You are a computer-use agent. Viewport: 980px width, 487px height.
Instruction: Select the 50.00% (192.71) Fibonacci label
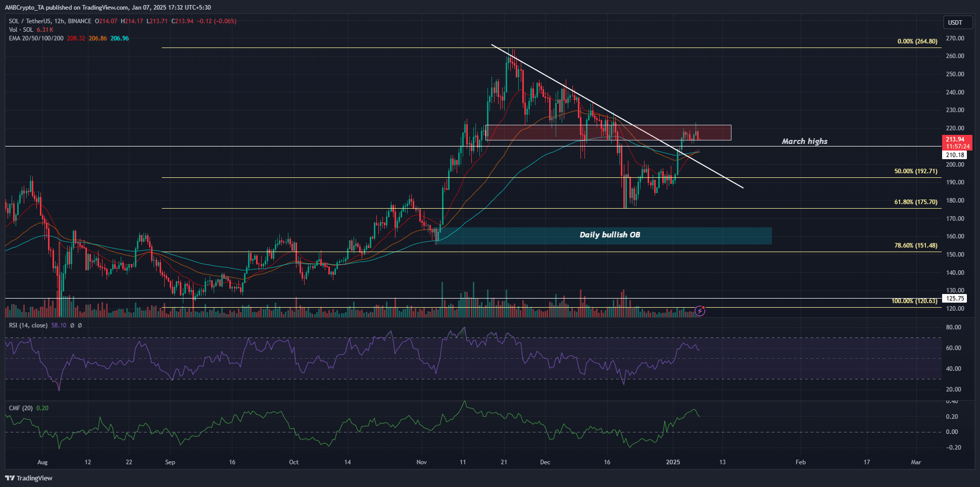tap(916, 171)
